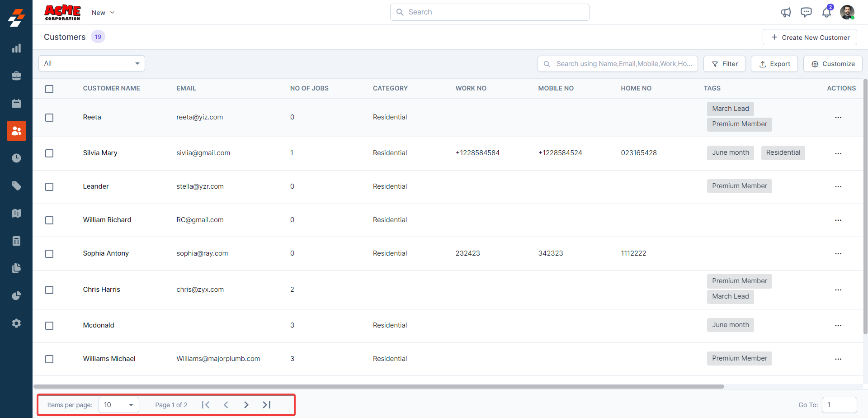The width and height of the screenshot is (868, 418).
Task: Tick the select-all checkbox in header
Action: click(x=49, y=89)
